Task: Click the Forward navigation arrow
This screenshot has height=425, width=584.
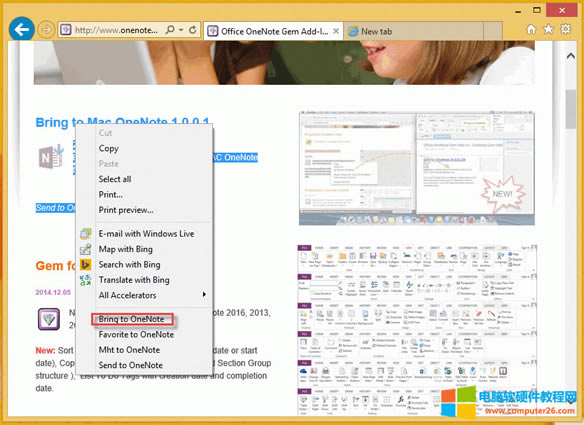Action: coord(46,29)
